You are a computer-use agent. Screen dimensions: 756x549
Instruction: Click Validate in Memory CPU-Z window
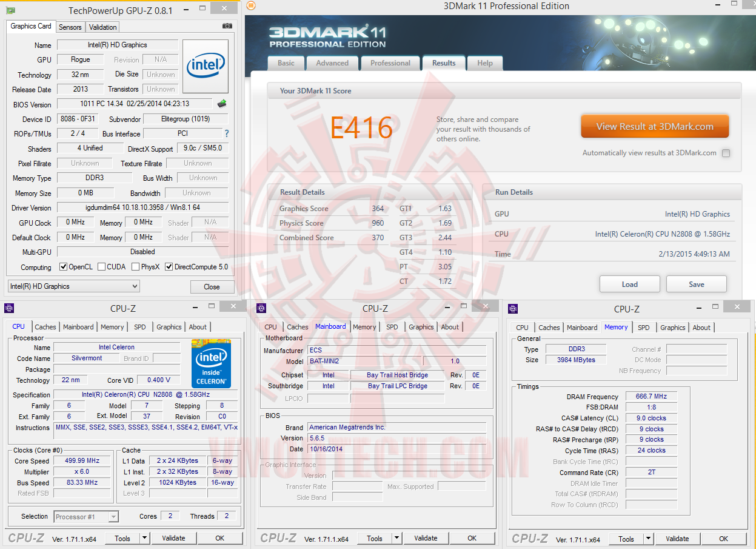click(677, 539)
